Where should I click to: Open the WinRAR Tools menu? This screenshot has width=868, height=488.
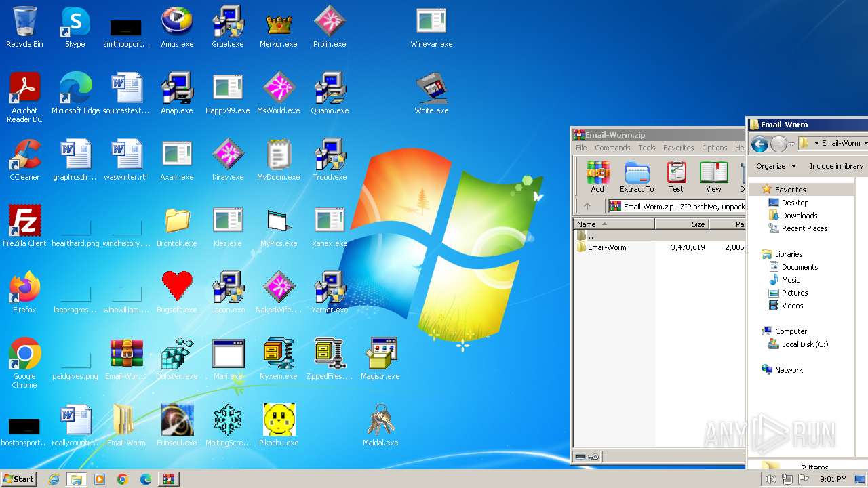pyautogui.click(x=647, y=148)
